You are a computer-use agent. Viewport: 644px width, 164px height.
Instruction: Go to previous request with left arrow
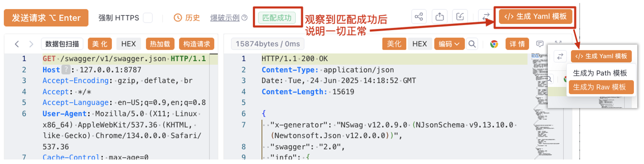click(x=17, y=44)
